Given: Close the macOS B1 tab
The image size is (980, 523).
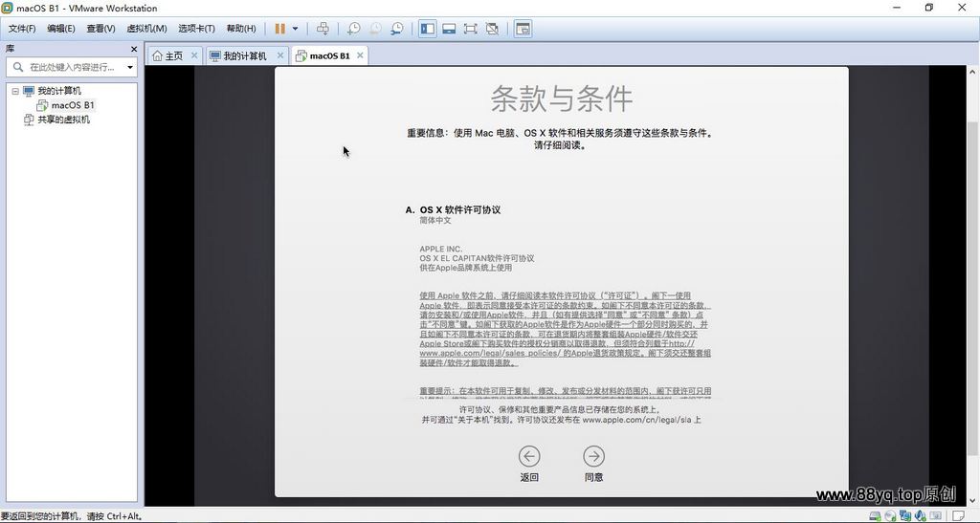Looking at the screenshot, I should pos(360,55).
